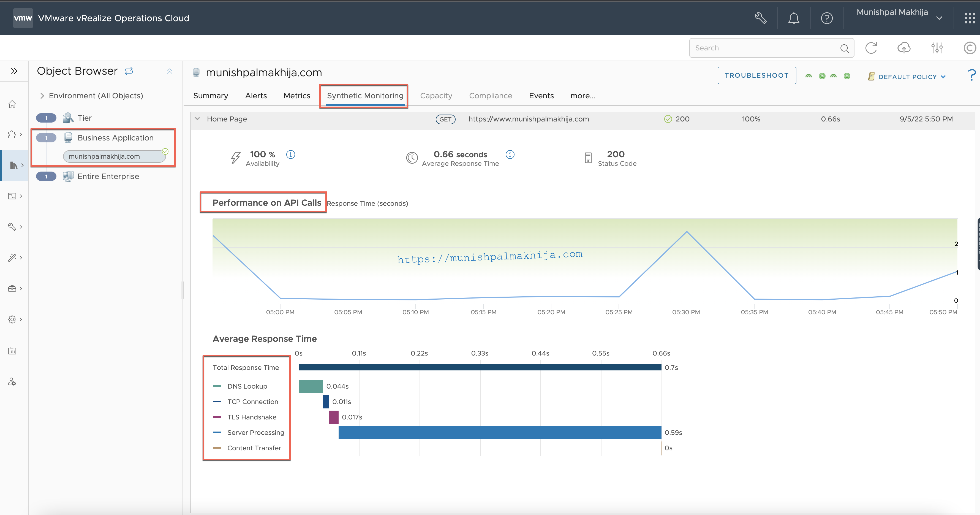Viewport: 980px width, 515px height.
Task: Click the https://www.munishpalmakhija.com URL
Action: click(529, 119)
